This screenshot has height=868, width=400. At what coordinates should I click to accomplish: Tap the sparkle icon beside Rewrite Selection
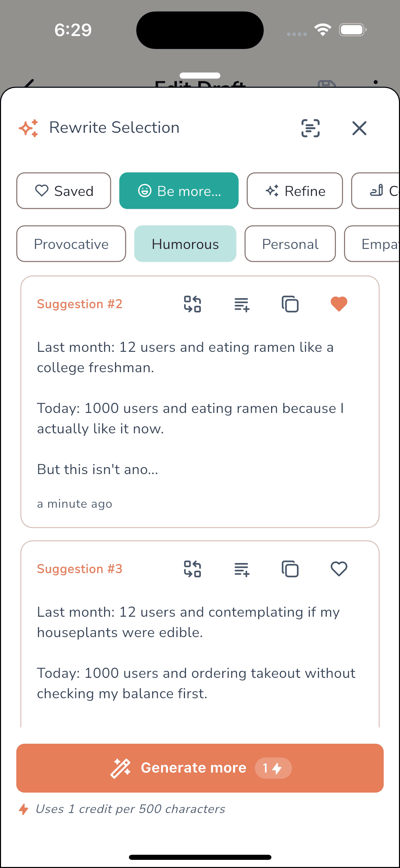tap(28, 128)
